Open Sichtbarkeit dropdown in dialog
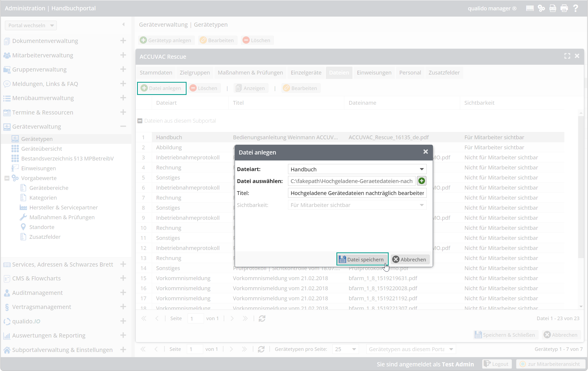The height and width of the screenshot is (371, 588). (422, 205)
